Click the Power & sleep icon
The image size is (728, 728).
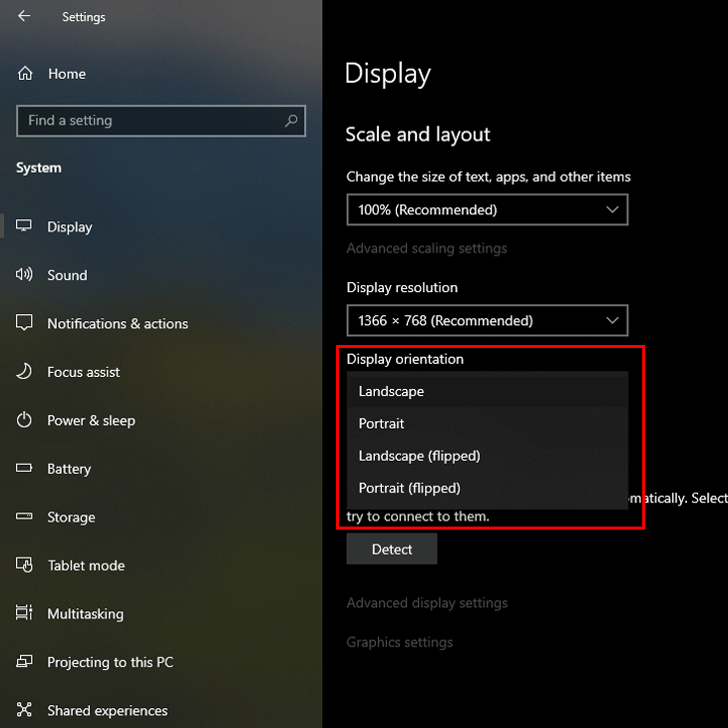pos(25,421)
